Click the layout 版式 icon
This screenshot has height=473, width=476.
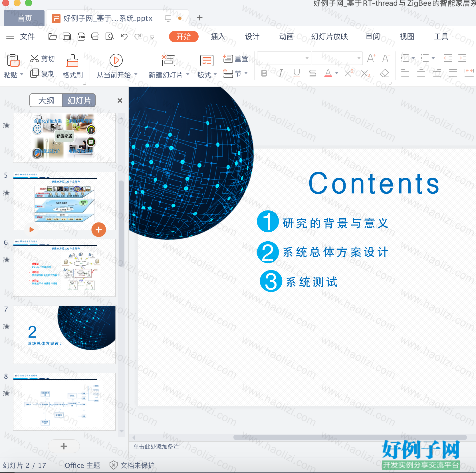pos(207,60)
